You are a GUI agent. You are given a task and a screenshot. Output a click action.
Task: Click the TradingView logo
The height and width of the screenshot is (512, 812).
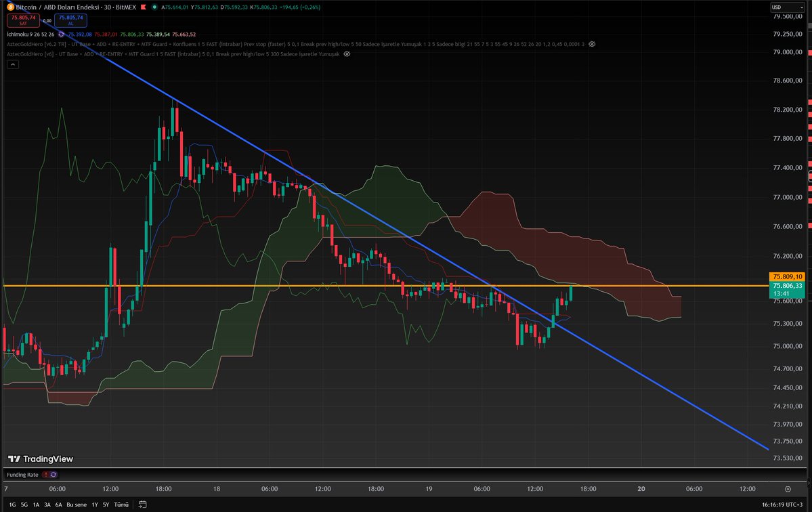(41, 458)
